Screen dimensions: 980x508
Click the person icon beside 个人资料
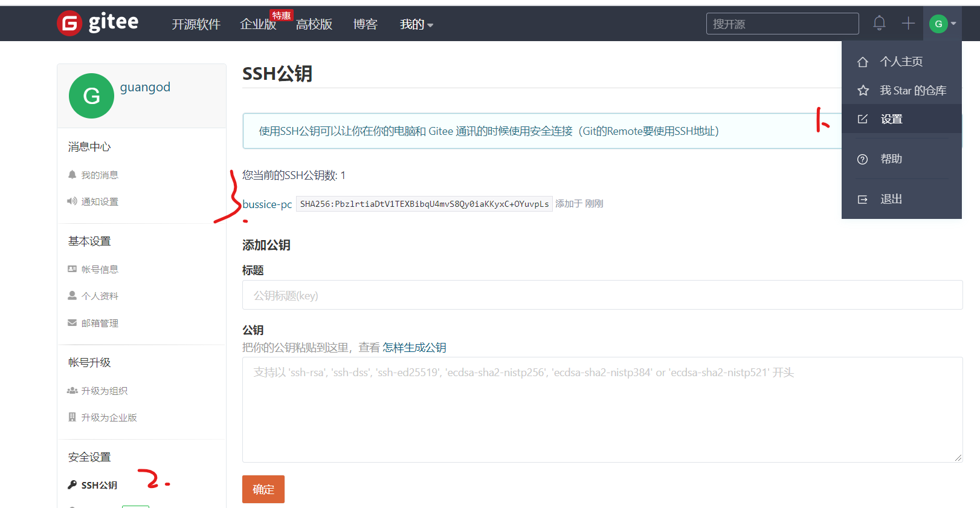click(73, 296)
